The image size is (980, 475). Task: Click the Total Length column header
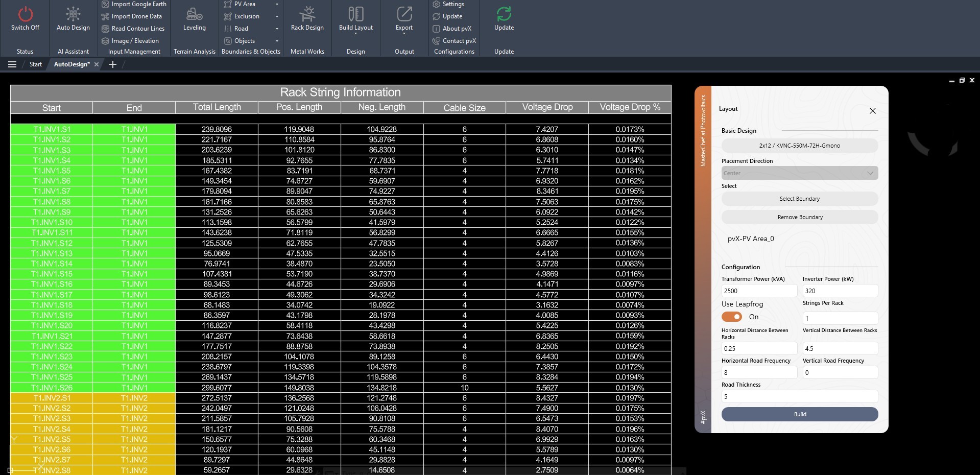click(217, 107)
